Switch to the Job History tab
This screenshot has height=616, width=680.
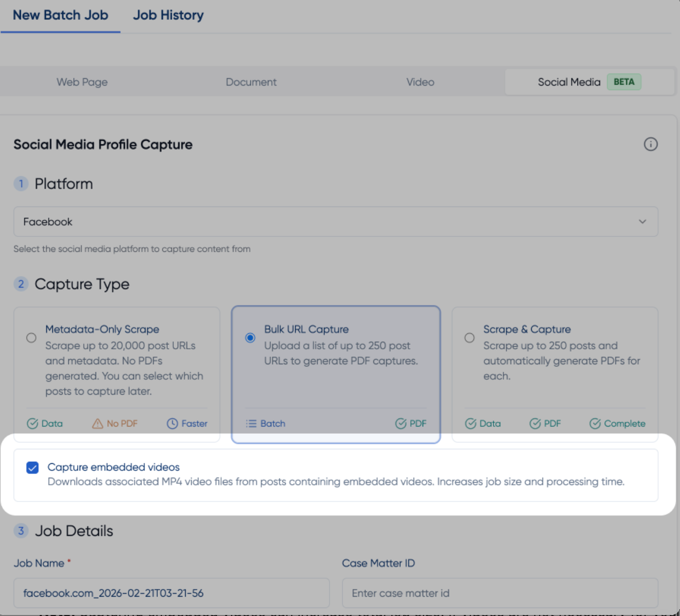(x=168, y=15)
